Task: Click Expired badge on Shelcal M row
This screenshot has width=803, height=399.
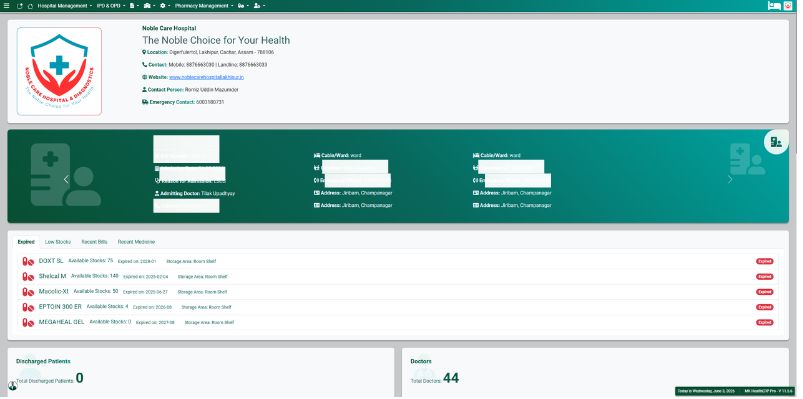Action: [x=765, y=277]
